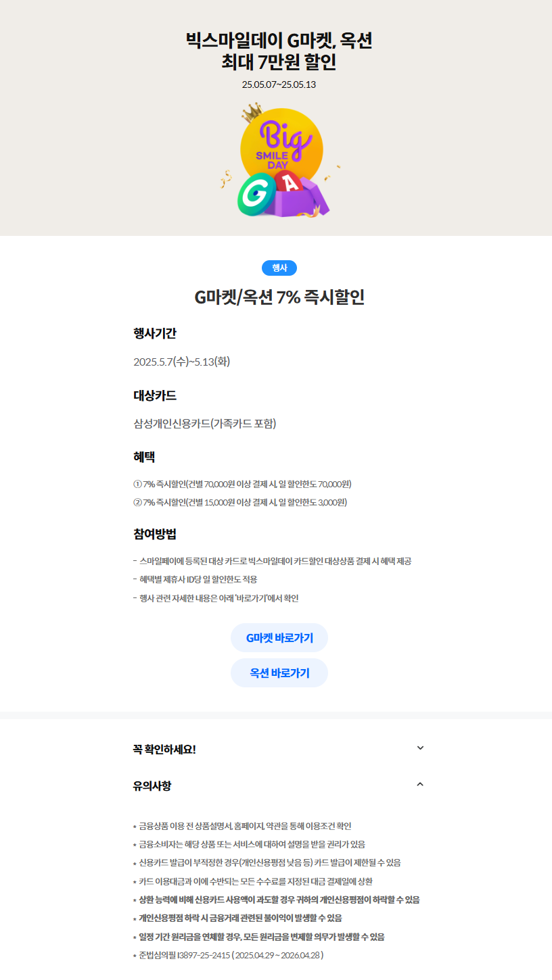Viewport: 552px width, 980px height.
Task: Click the banner date 25.05.07~25.05.13
Action: pos(279,84)
